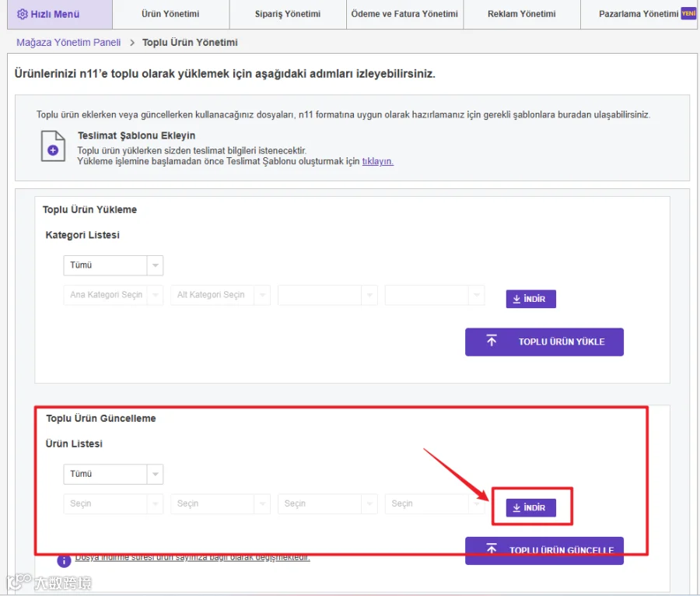Open the third Seçin dropdown in Ürün Listesi
Screen dimensions: 700x596
pos(327,504)
